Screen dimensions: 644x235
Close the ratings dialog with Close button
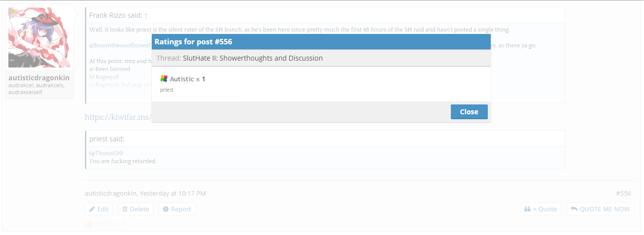point(469,112)
